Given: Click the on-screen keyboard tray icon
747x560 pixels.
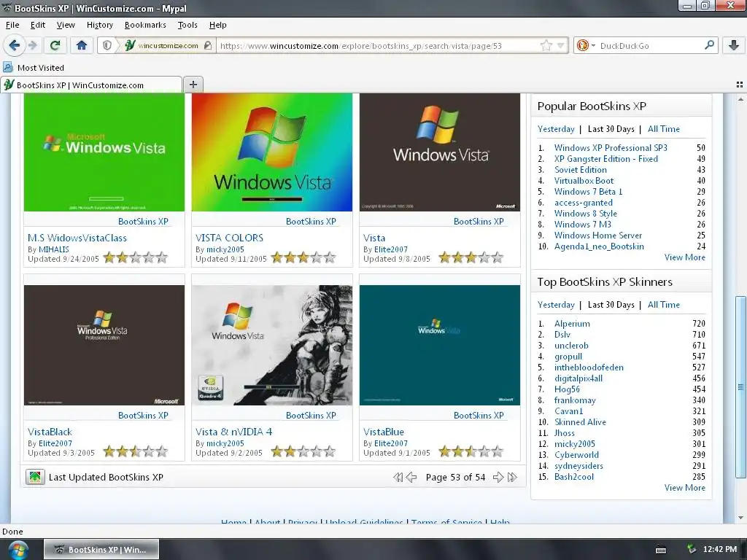Looking at the screenshot, I should point(661,550).
